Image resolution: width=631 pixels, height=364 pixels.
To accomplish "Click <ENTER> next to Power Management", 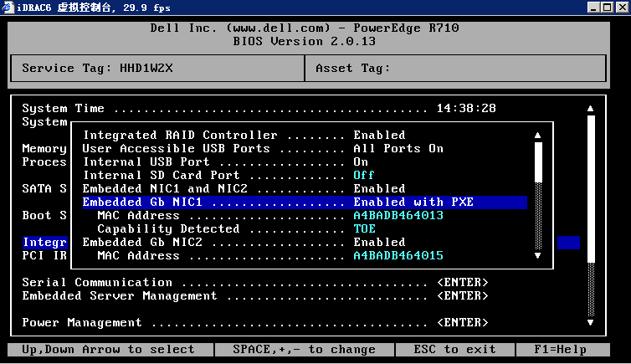I will (463, 322).
